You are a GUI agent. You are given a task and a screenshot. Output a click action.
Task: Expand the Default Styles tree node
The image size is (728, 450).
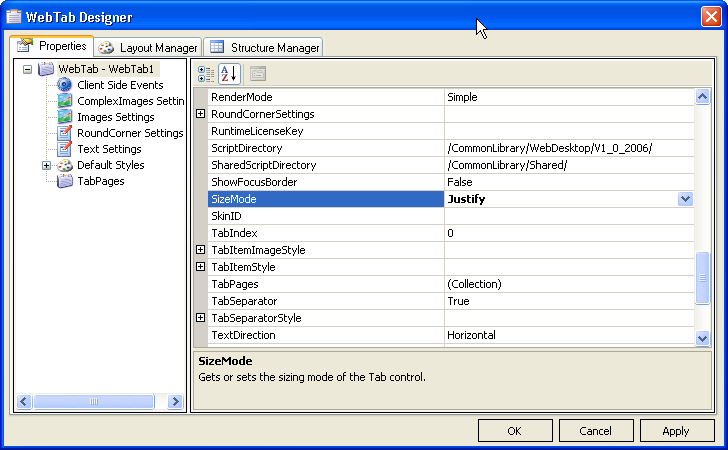46,165
